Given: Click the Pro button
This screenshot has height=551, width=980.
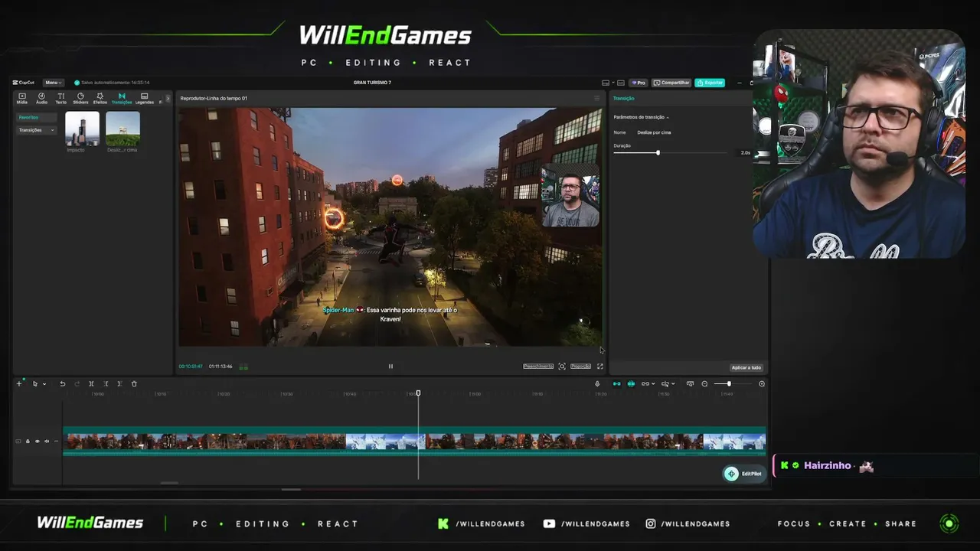Looking at the screenshot, I should pyautogui.click(x=639, y=83).
